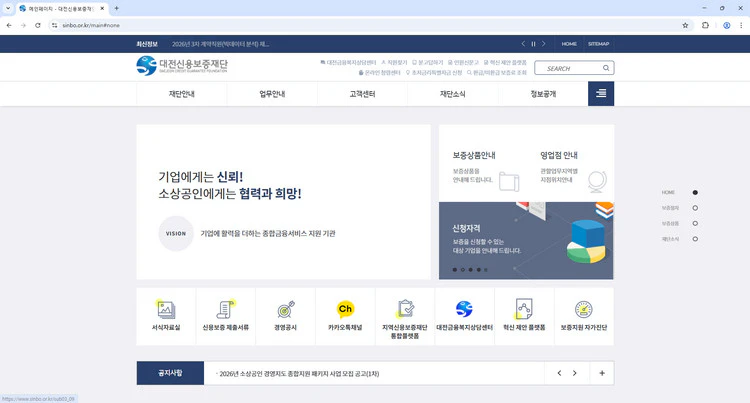Select the fifth 신청자격 banner slide dot
The width and height of the screenshot is (750, 403).
coord(486,270)
